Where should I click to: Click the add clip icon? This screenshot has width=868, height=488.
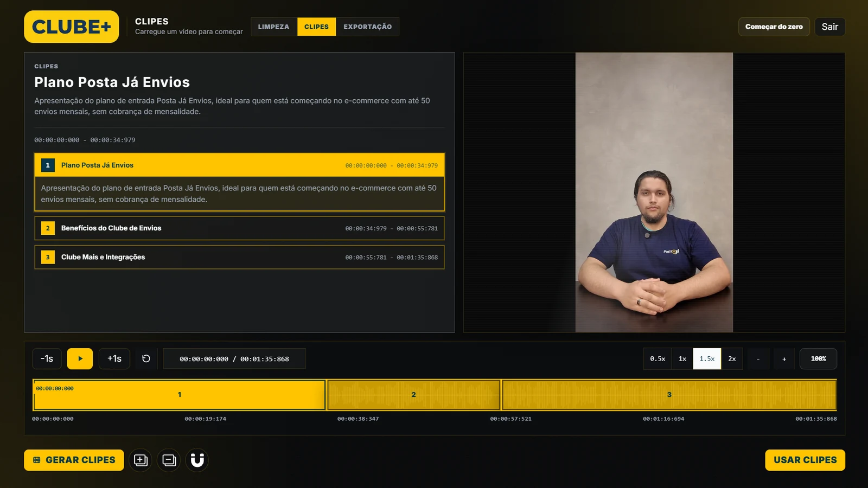pyautogui.click(x=141, y=460)
